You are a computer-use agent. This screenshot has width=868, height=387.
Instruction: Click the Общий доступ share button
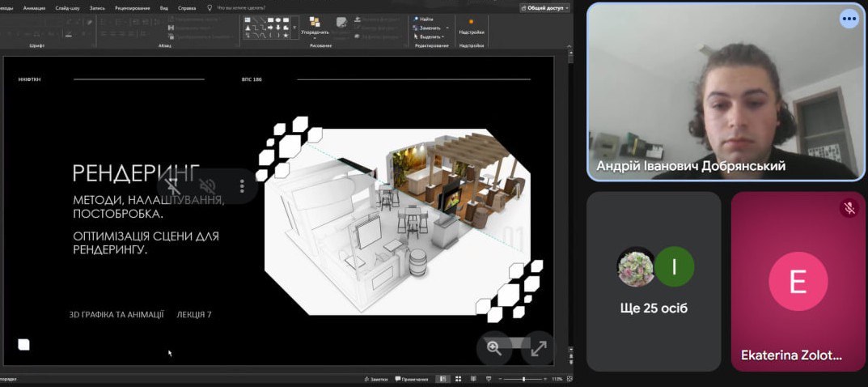(544, 7)
